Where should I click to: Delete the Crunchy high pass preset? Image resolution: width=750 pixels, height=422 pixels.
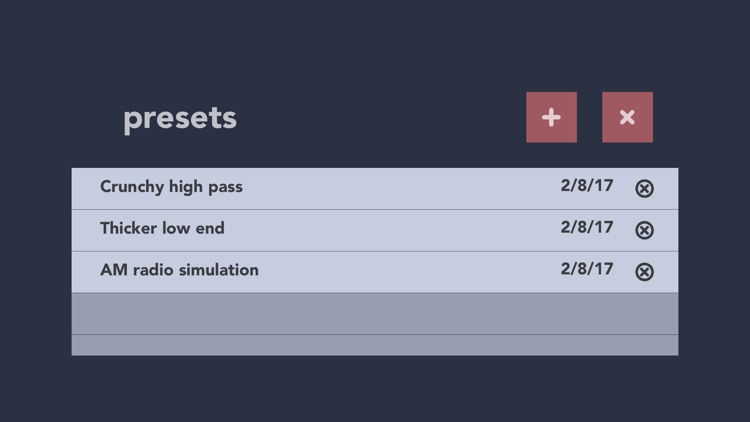pyautogui.click(x=644, y=189)
